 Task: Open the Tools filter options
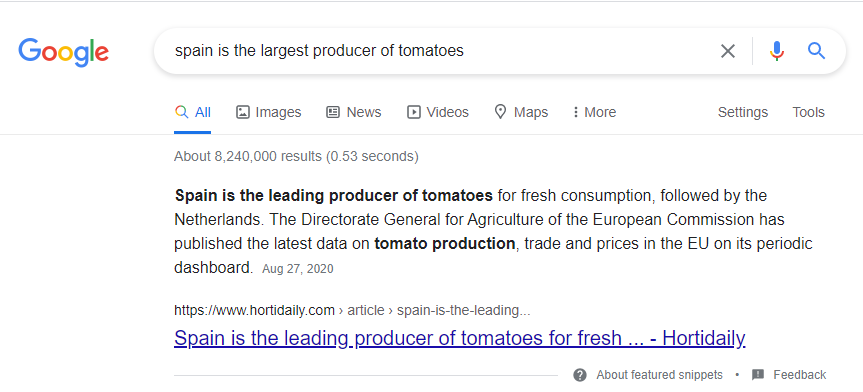[x=809, y=112]
